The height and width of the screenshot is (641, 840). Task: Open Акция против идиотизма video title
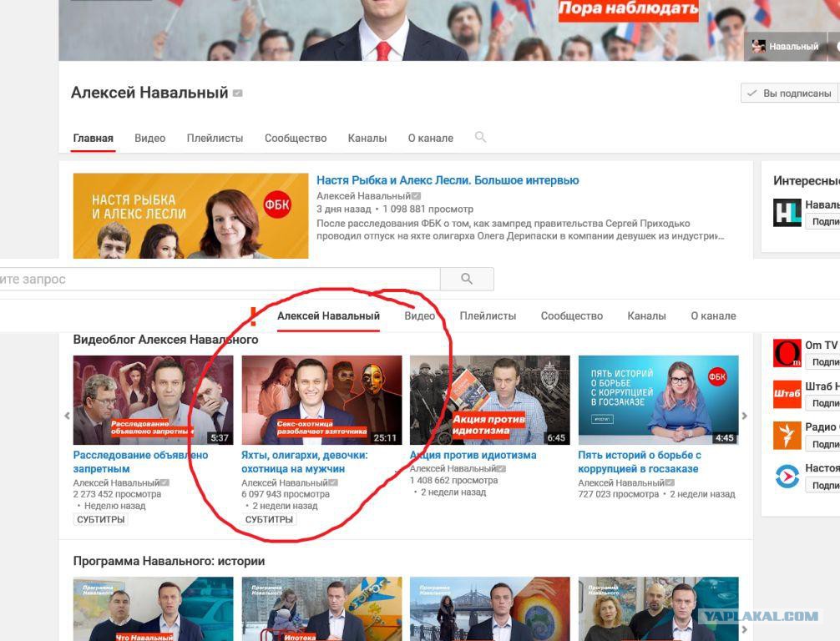pos(473,455)
